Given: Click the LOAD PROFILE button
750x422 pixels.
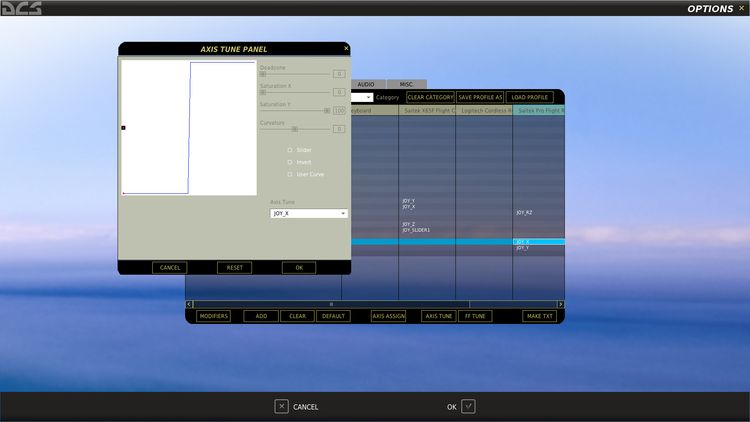Looking at the screenshot, I should pos(529,97).
